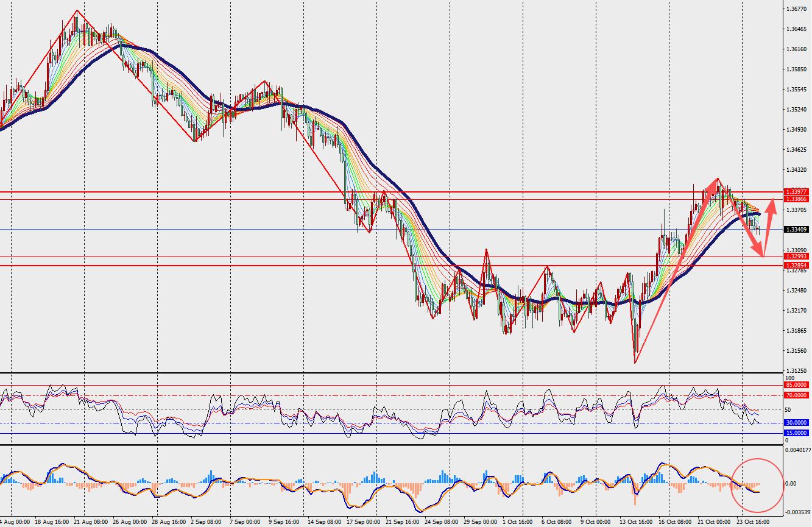Select the 0.0040177 MACD scale label
The width and height of the screenshot is (812, 527).
[x=798, y=451]
